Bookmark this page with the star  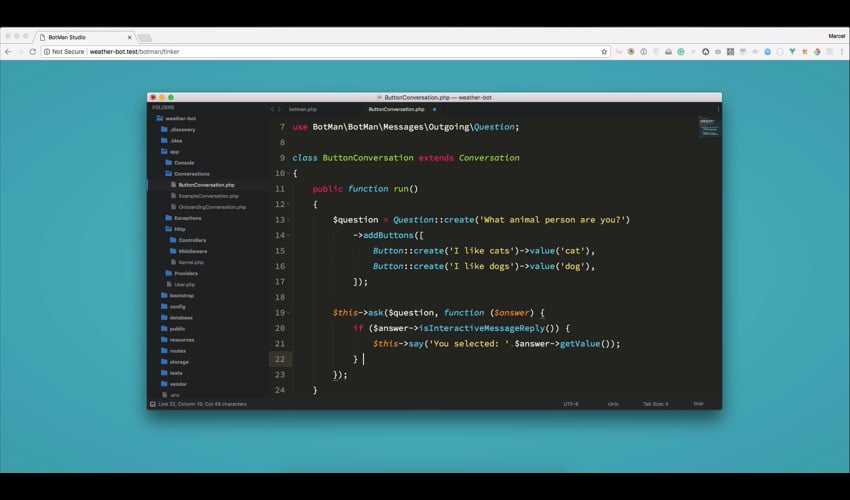coord(604,52)
